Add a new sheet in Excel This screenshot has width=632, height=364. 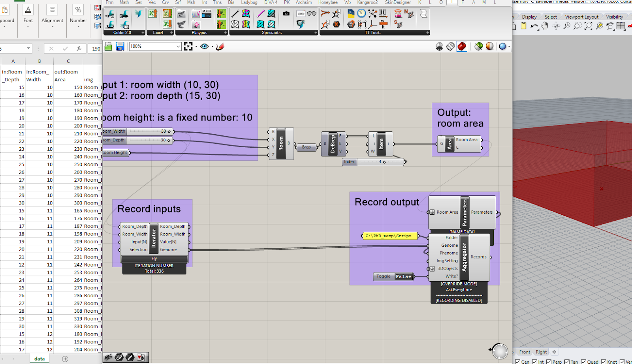[x=65, y=359]
